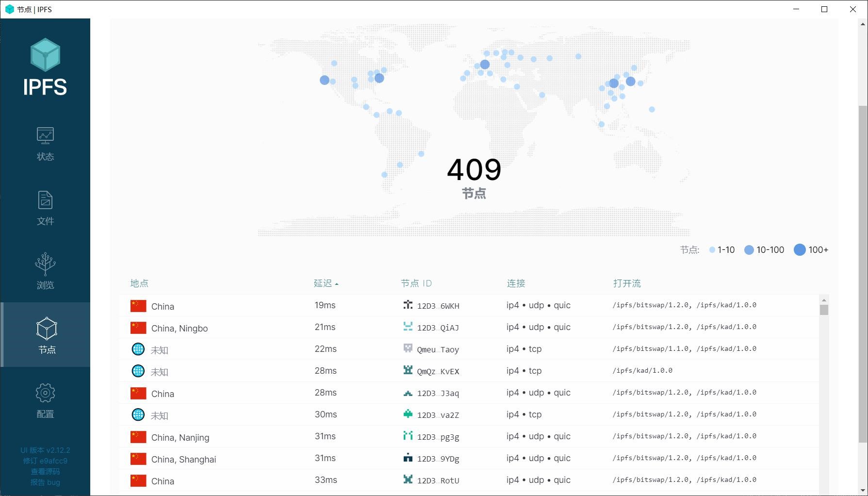Sort peers by 延迟 latency column

point(326,283)
